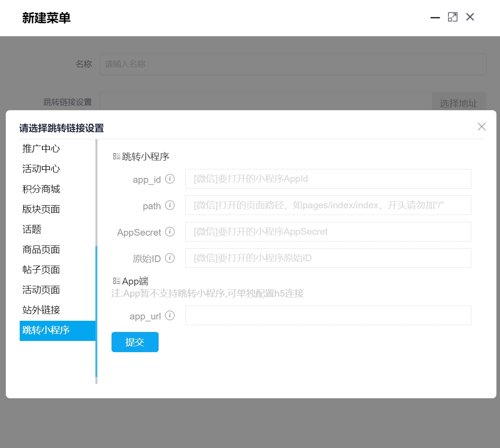The width and height of the screenshot is (500, 448).
Task: Click the info icon next to AppSecret
Action: [x=170, y=232]
